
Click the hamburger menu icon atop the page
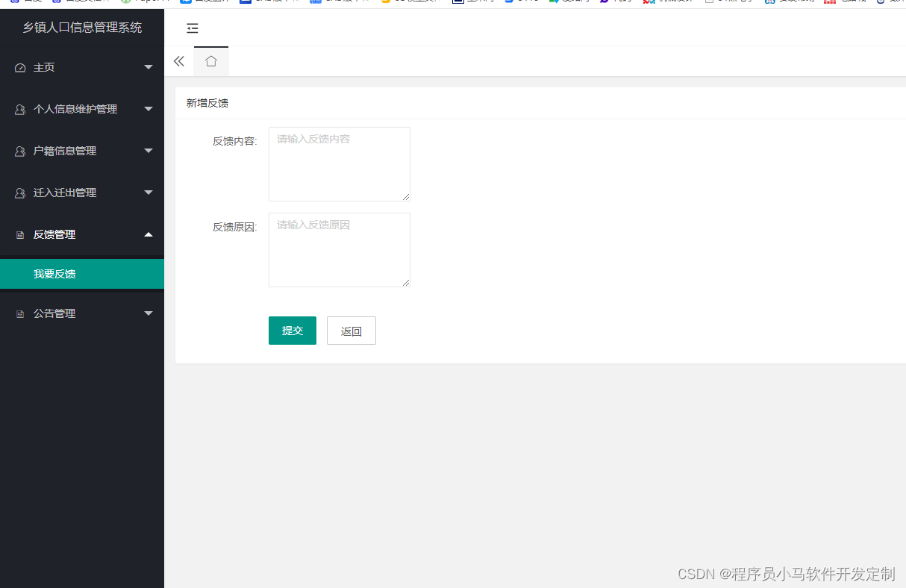coord(193,28)
